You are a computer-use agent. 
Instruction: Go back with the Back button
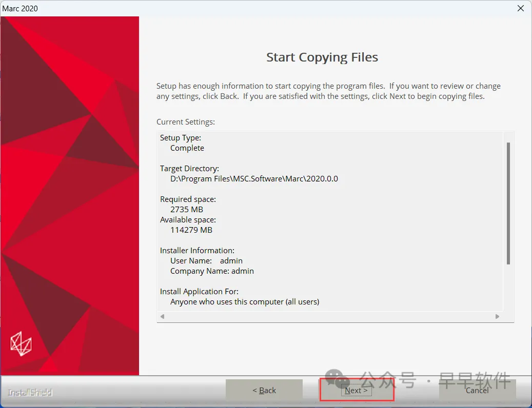pos(264,390)
